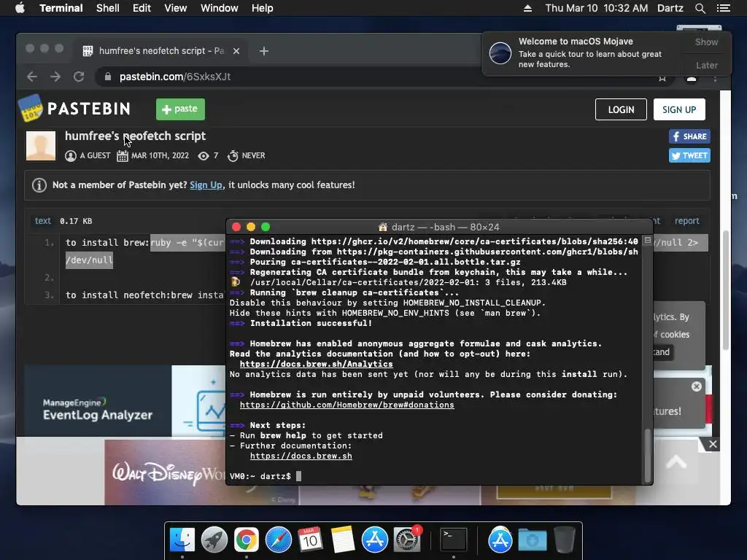Open the Help menu

[262, 8]
